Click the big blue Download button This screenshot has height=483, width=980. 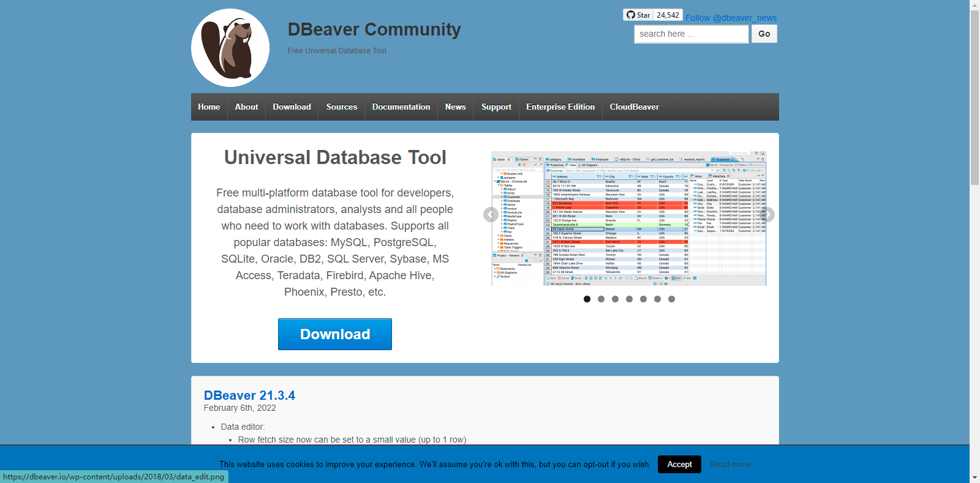point(335,334)
